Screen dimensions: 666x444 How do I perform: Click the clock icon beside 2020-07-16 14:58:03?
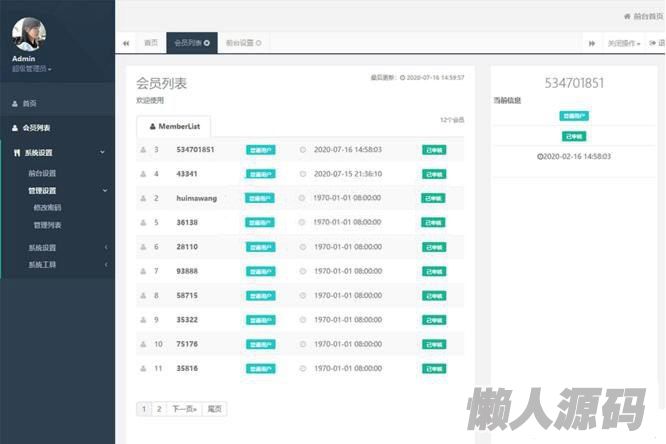click(x=303, y=150)
